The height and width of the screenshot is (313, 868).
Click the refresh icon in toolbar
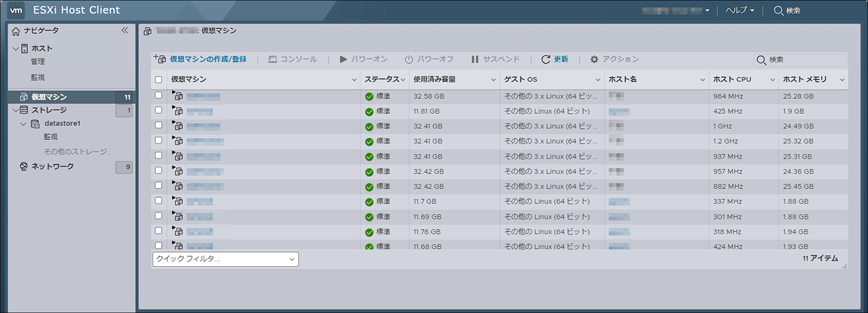click(x=546, y=59)
